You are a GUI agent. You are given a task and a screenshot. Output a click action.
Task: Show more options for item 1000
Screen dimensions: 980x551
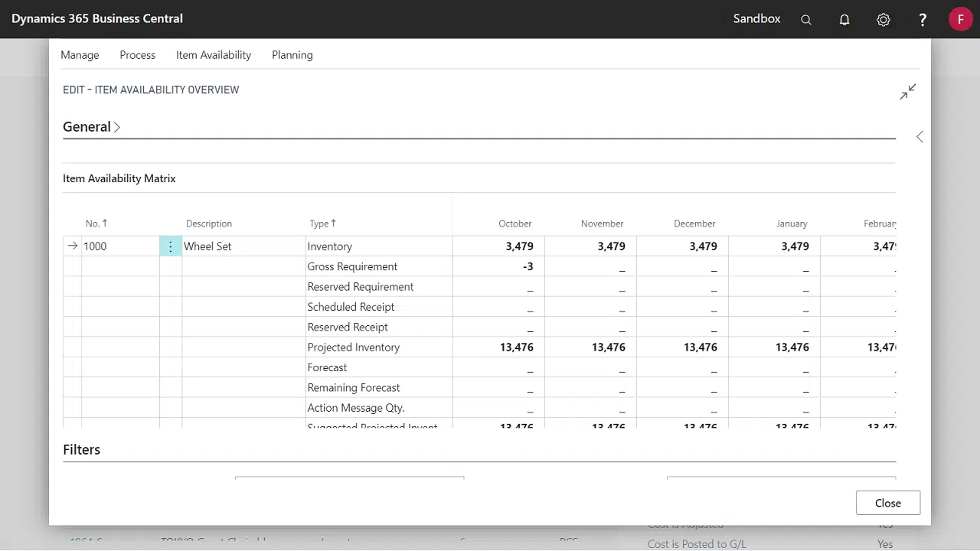[x=171, y=246]
